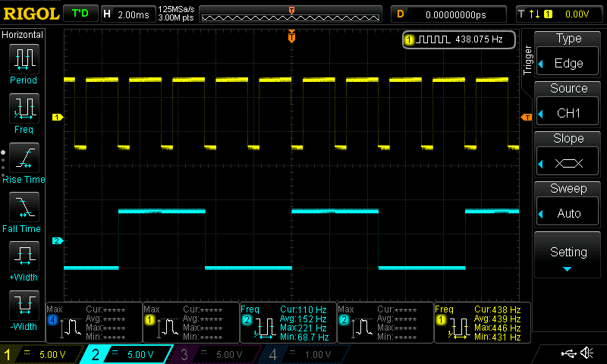The width and height of the screenshot is (607, 364).
Task: Enable channel 4 at 1.00 V
Action: 303,354
